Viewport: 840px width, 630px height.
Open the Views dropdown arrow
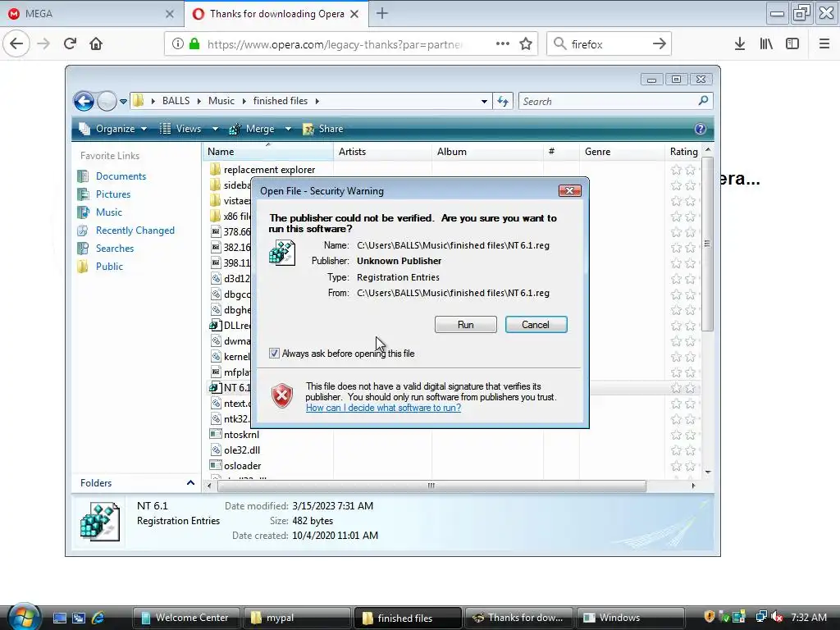tap(215, 129)
